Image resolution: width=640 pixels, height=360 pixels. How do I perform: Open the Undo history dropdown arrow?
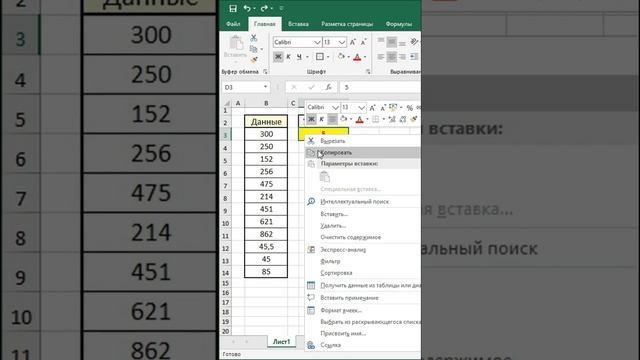pos(254,9)
